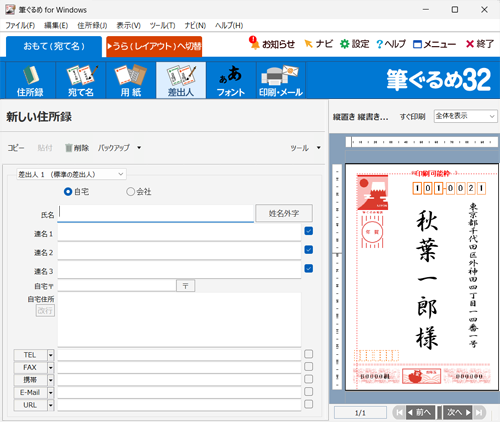The height and width of the screenshot is (422, 500).
Task: Open the メニュー menu window
Action: pos(434,44)
